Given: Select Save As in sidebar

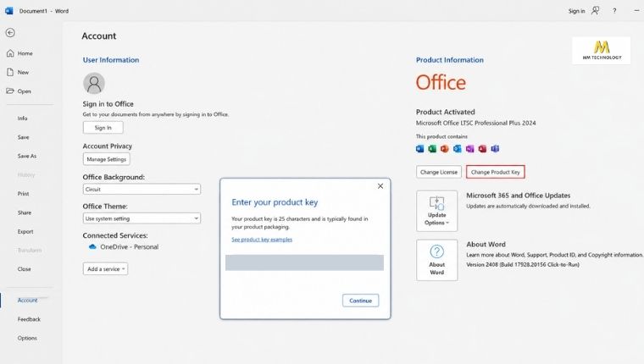Looking at the screenshot, I should 27,156.
